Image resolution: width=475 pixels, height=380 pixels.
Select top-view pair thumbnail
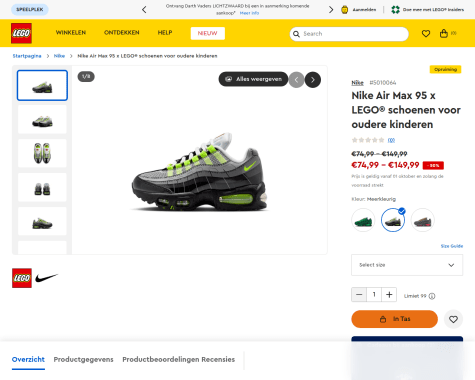(x=42, y=153)
